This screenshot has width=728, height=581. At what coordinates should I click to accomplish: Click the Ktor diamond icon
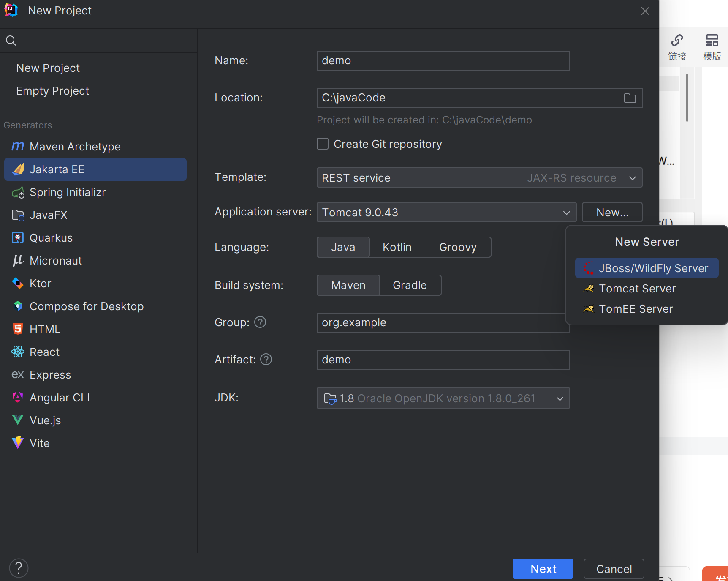coord(18,283)
